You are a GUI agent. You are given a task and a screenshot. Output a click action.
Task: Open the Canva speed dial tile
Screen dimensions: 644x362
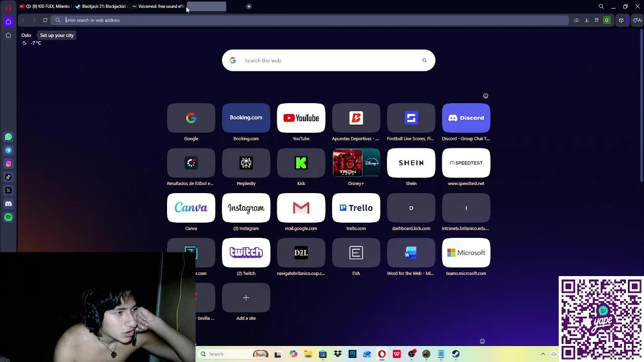click(x=191, y=208)
